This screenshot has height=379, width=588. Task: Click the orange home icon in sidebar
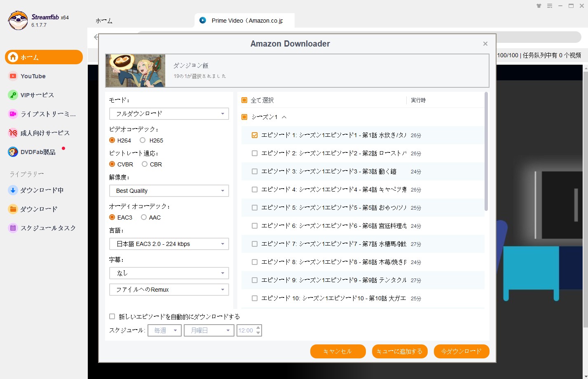click(13, 57)
